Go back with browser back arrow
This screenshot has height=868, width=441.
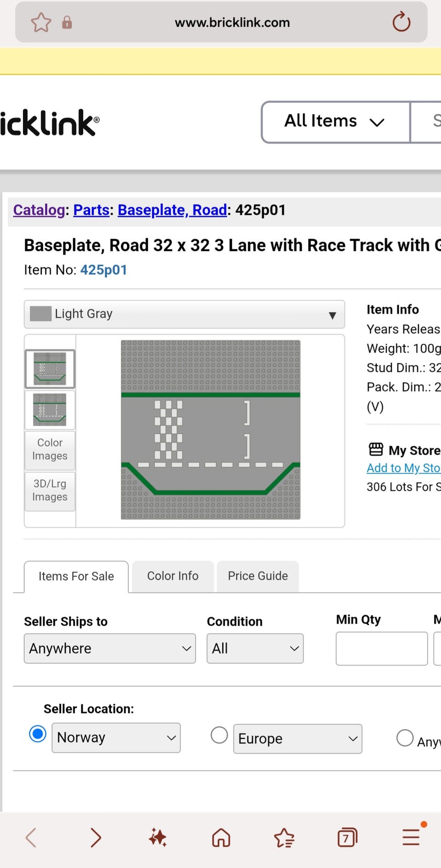tap(31, 837)
